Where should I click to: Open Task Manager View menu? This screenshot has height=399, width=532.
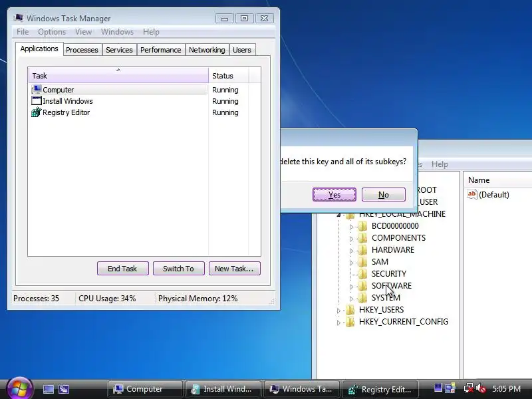click(84, 32)
